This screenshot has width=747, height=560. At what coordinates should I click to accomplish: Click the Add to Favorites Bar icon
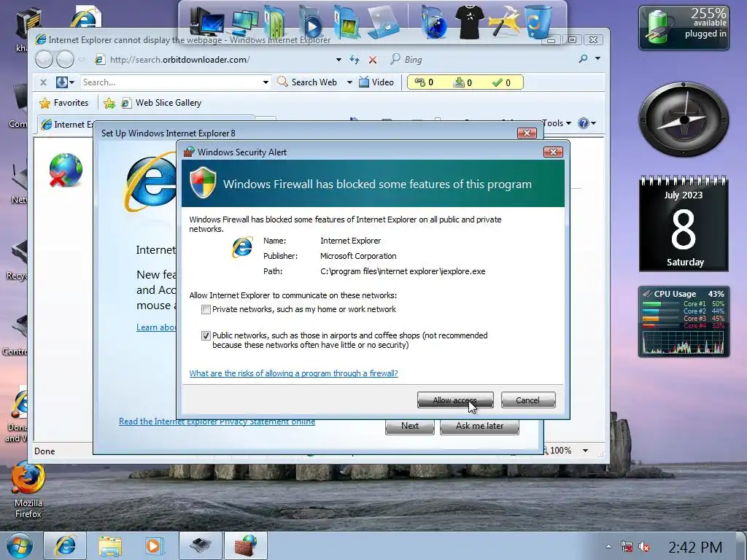(109, 103)
